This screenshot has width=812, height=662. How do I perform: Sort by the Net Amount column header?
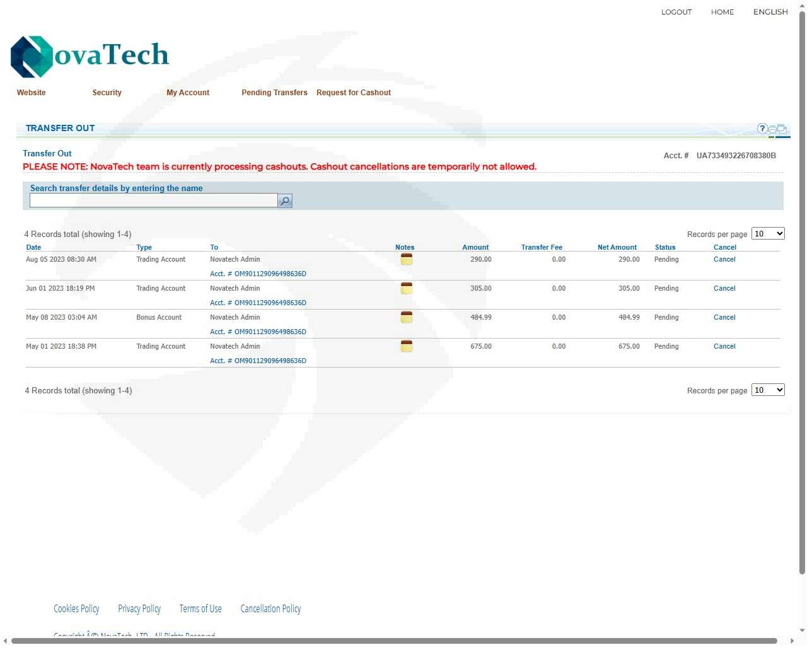coord(617,247)
